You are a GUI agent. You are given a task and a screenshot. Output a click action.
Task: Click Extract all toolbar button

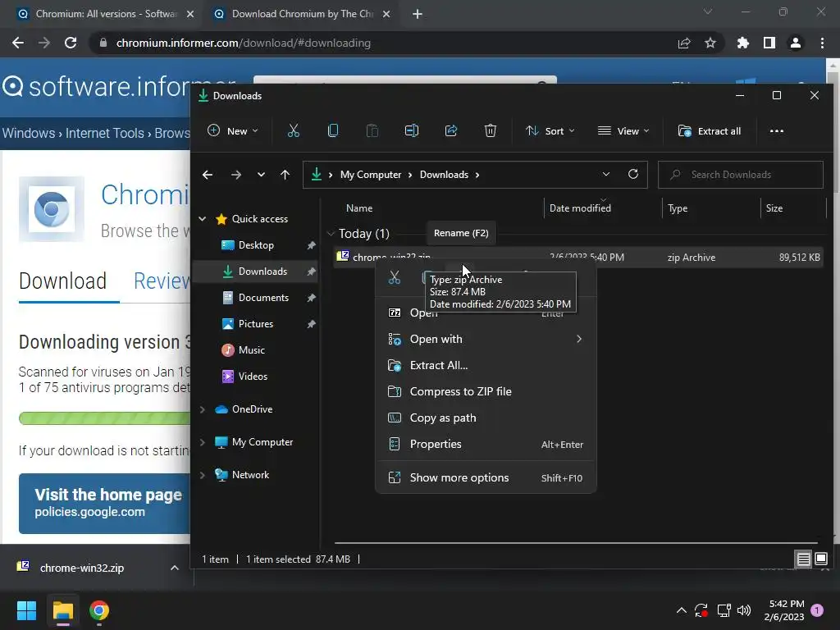[710, 130]
